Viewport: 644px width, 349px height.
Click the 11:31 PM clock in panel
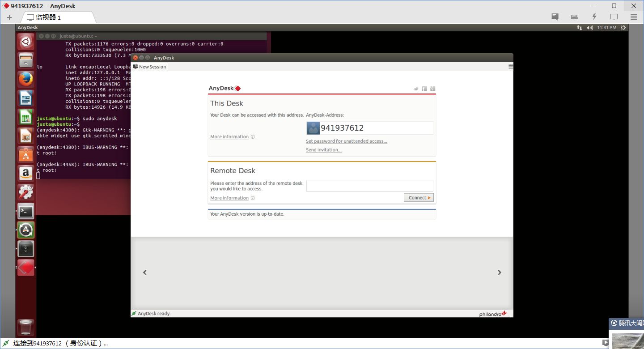tap(607, 28)
